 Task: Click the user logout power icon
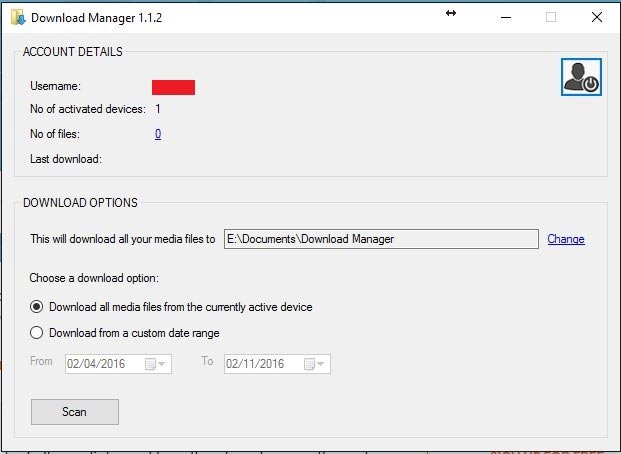click(581, 77)
